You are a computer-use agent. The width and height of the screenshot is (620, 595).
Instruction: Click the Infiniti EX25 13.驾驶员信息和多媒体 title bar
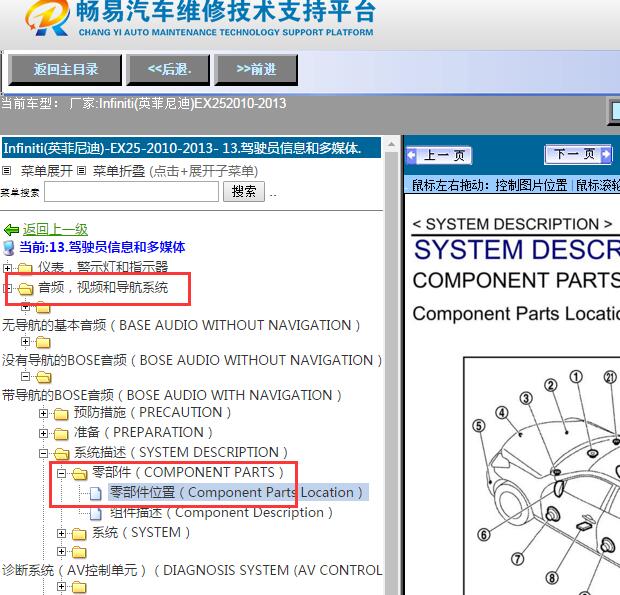[191, 148]
